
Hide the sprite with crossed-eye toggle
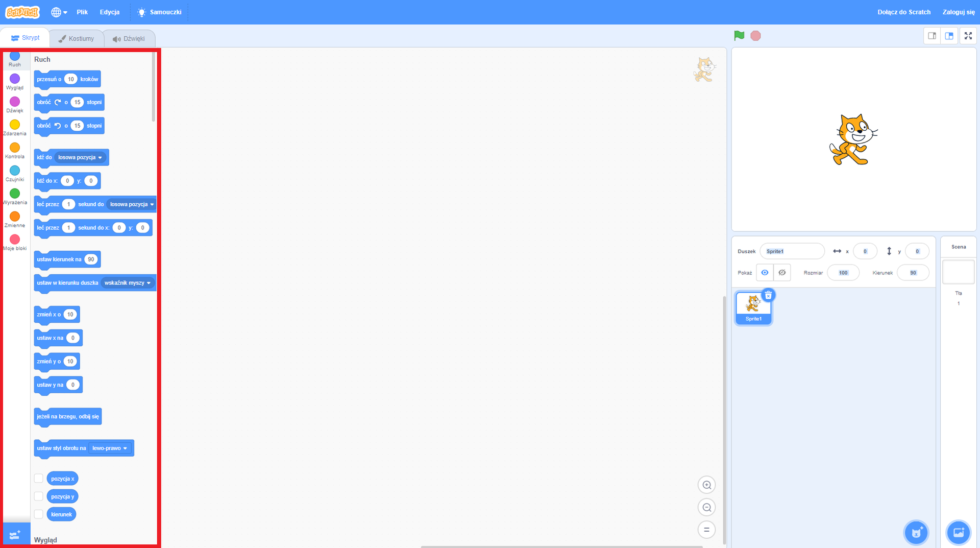click(x=781, y=273)
